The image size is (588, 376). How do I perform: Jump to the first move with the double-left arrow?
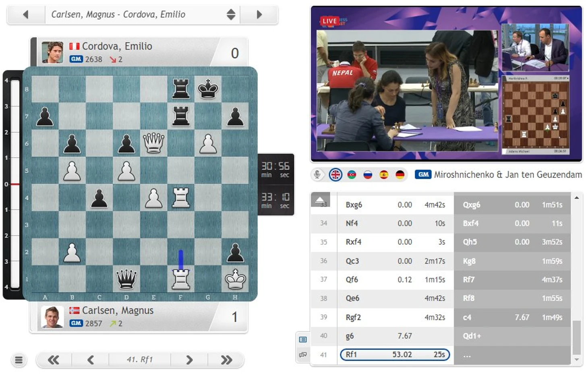tap(54, 360)
